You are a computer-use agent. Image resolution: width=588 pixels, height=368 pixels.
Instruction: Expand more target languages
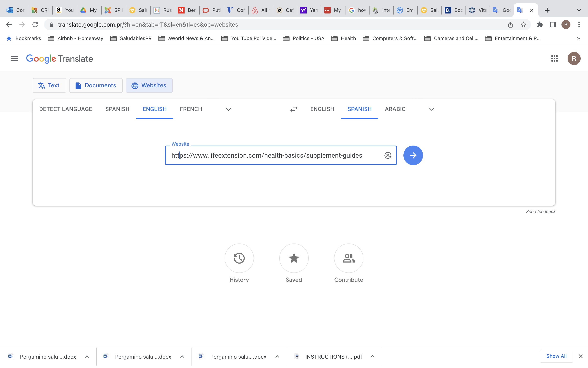(x=432, y=109)
